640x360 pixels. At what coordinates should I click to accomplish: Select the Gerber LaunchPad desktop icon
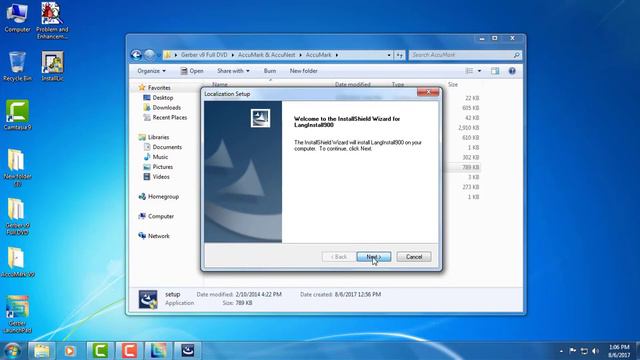17,314
